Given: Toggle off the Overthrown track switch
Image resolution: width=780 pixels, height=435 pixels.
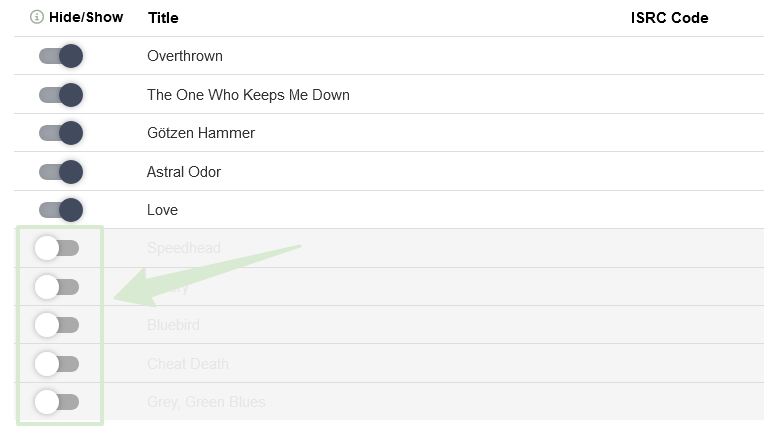Looking at the screenshot, I should coord(60,56).
